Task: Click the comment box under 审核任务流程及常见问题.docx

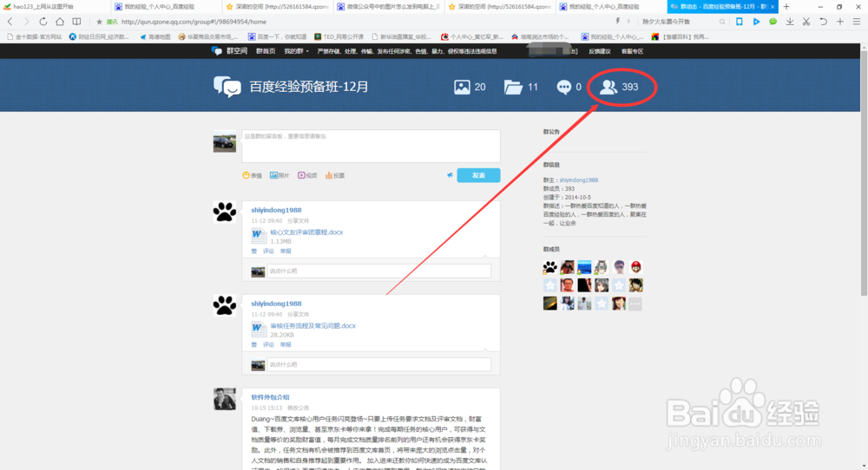Action: [x=379, y=364]
